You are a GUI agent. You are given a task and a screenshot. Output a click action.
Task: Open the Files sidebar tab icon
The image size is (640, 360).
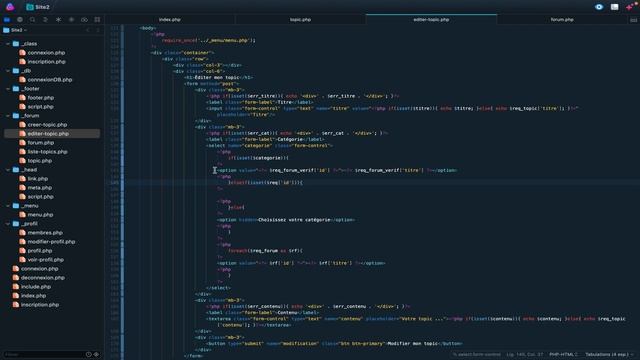(x=7, y=20)
